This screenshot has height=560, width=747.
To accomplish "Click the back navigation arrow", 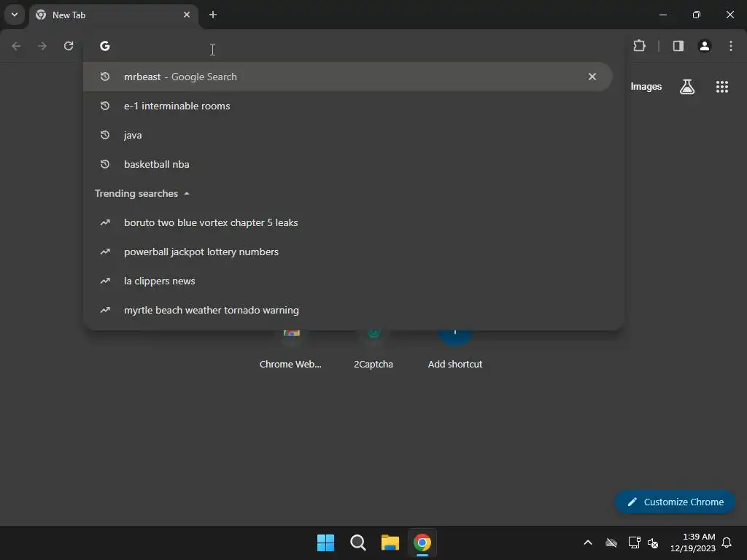I will pyautogui.click(x=16, y=46).
